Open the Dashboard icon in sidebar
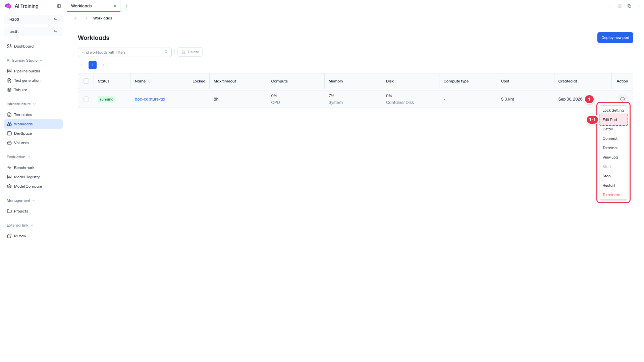The width and height of the screenshot is (644, 362). [9, 46]
